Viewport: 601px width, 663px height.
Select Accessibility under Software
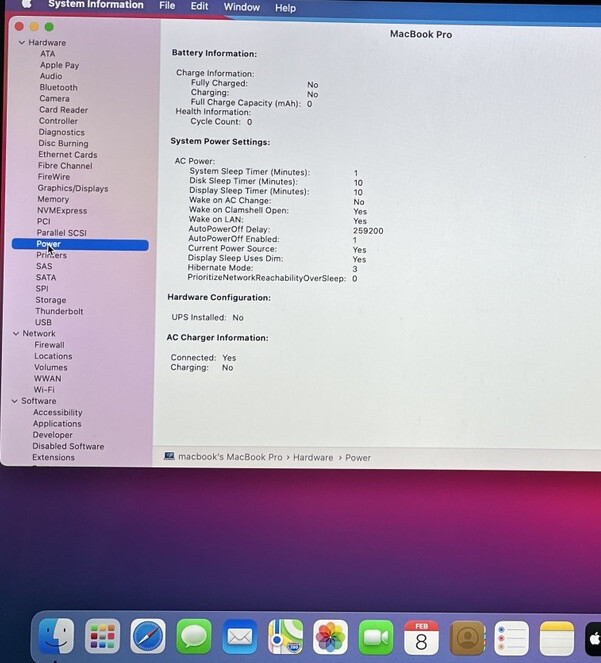pyautogui.click(x=58, y=412)
